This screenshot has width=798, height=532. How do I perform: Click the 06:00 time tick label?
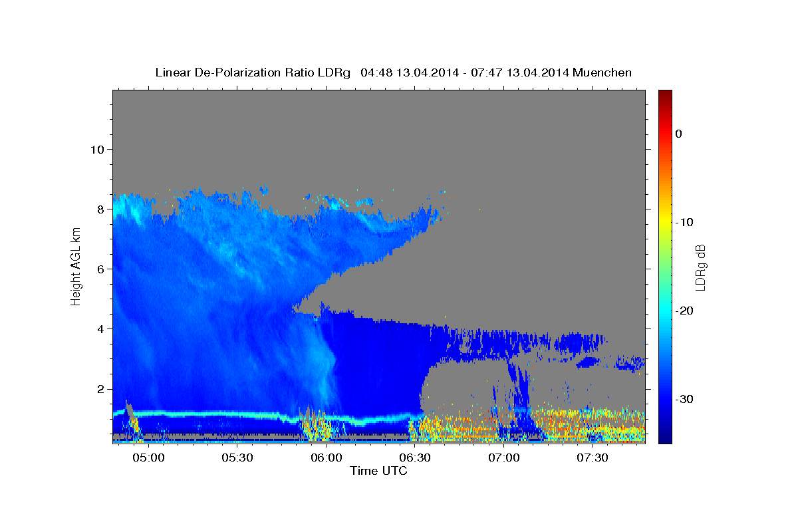click(x=327, y=458)
